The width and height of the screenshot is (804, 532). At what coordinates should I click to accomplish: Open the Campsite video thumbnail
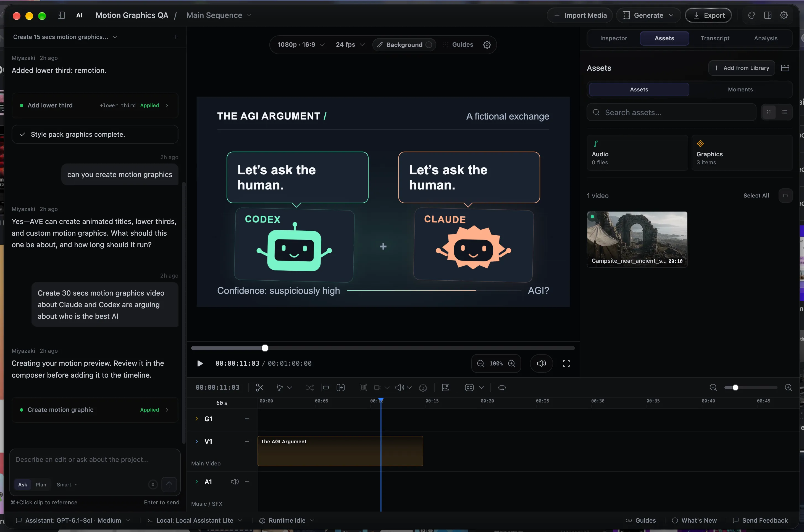click(637, 239)
